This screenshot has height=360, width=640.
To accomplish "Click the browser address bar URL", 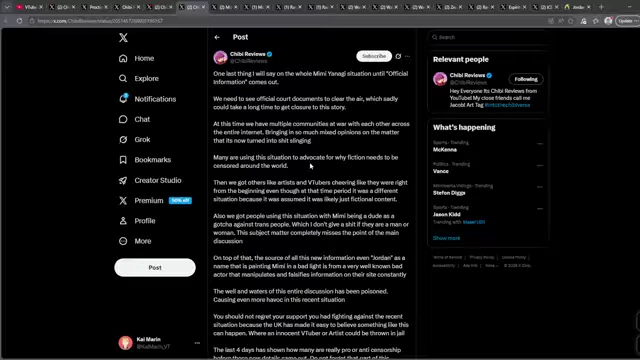I will [x=100, y=21].
